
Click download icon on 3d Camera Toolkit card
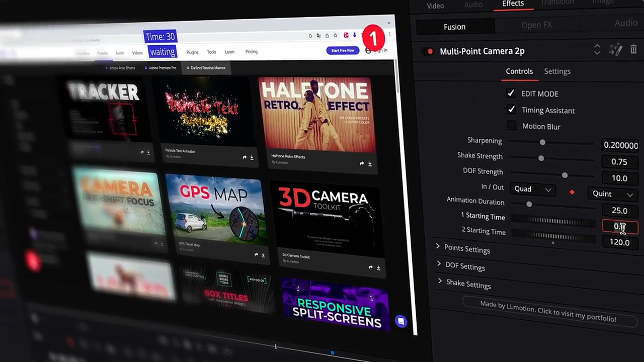tap(378, 268)
